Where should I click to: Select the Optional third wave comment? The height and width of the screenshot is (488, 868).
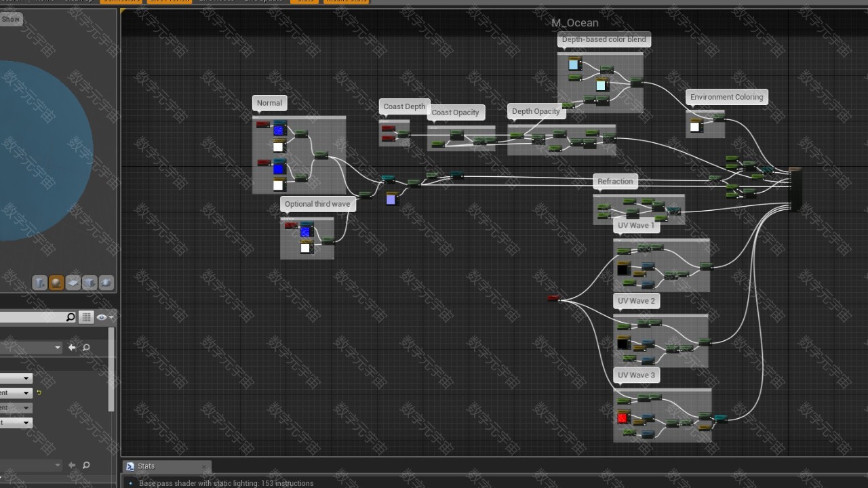click(x=317, y=204)
